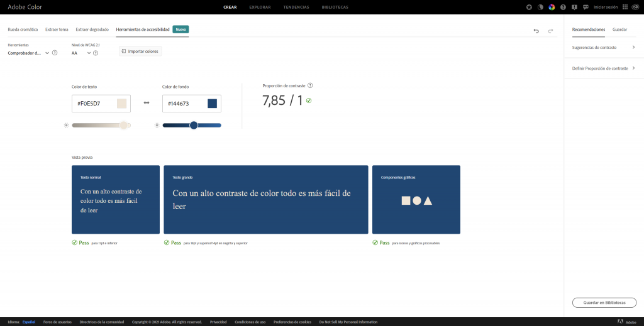Click Pass check icon under Texto grande
This screenshot has width=644, height=326.
point(166,242)
